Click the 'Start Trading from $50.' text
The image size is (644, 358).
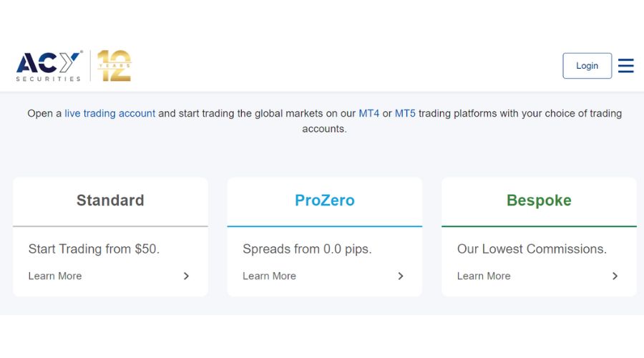click(x=94, y=249)
